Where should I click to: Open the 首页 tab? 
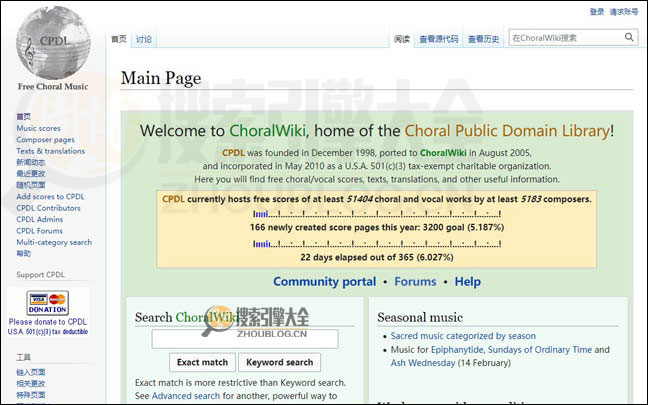pos(119,39)
